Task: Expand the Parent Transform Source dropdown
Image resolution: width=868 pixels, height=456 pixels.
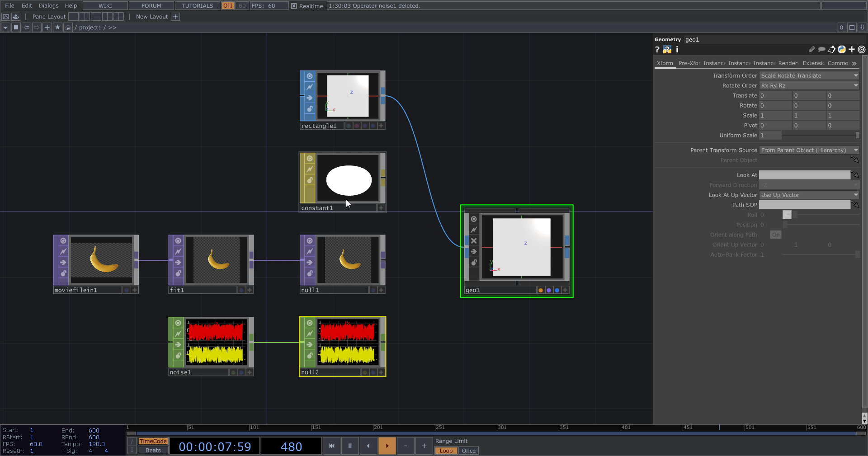Action: click(x=809, y=150)
